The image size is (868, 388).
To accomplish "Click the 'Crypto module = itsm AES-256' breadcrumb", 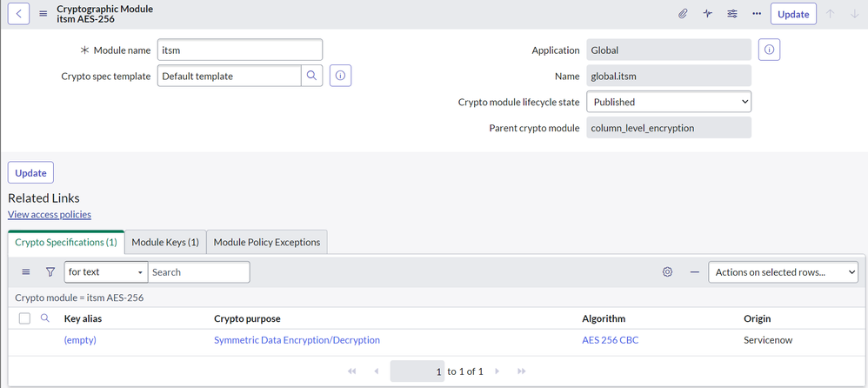I will point(79,298).
